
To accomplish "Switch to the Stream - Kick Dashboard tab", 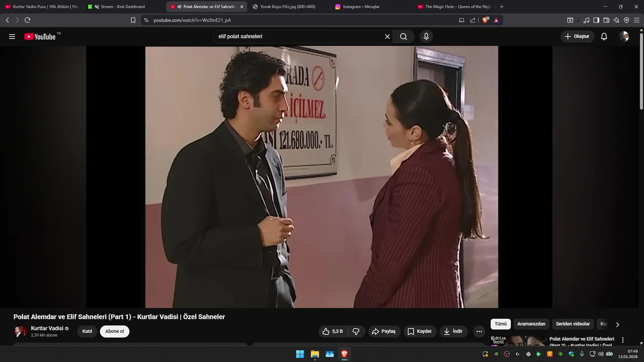I will (x=124, y=7).
